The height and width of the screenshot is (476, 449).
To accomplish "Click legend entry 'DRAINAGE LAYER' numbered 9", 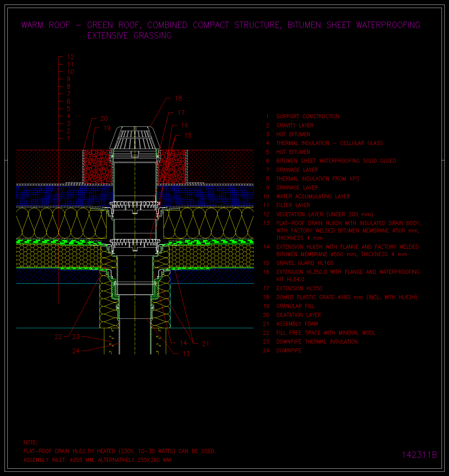I will tap(297, 188).
